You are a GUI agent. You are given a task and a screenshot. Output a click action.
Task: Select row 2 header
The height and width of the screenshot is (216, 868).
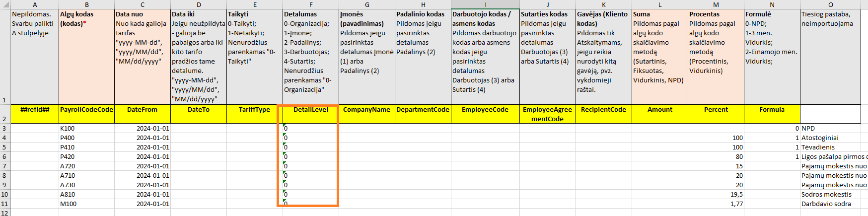4,114
